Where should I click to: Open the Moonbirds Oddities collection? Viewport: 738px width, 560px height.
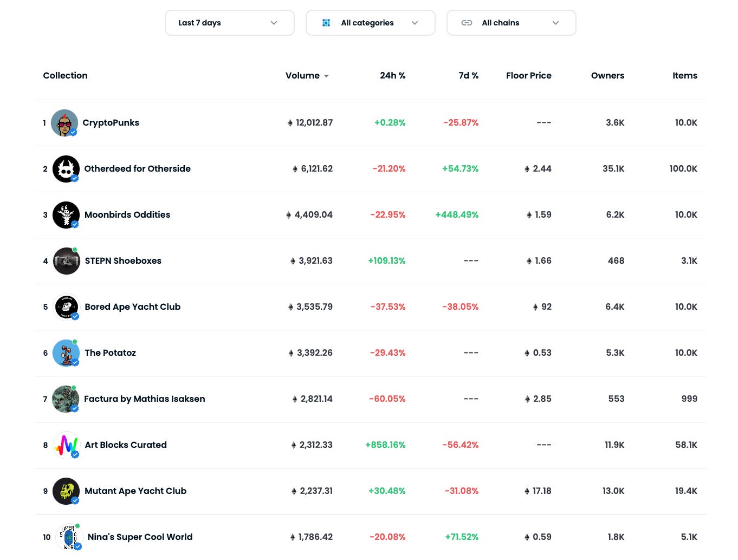click(x=127, y=215)
